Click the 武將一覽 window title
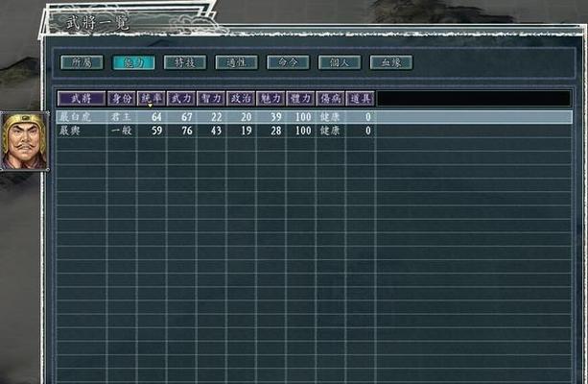Screen dimensions: 588x384 click(x=98, y=23)
